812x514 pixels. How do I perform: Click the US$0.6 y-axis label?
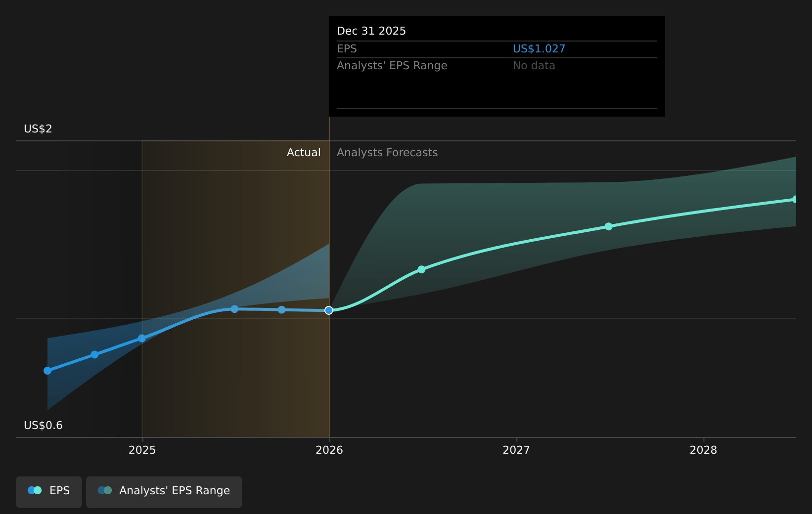[x=43, y=426]
